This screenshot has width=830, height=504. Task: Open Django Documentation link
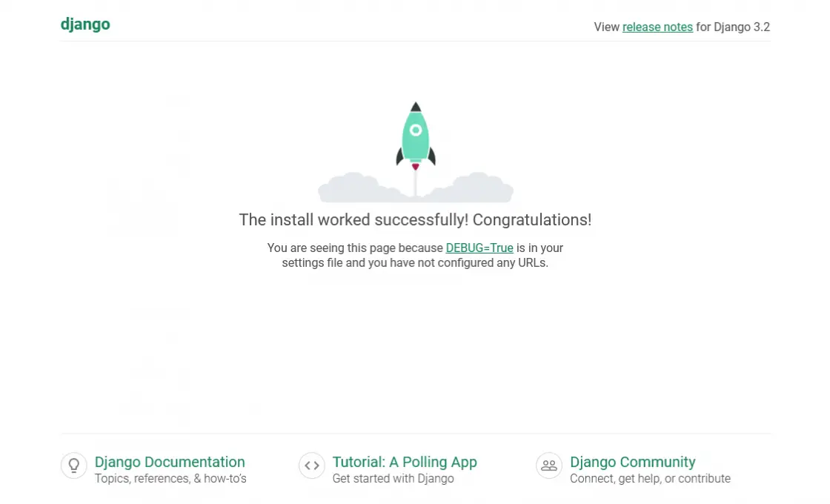(x=170, y=462)
